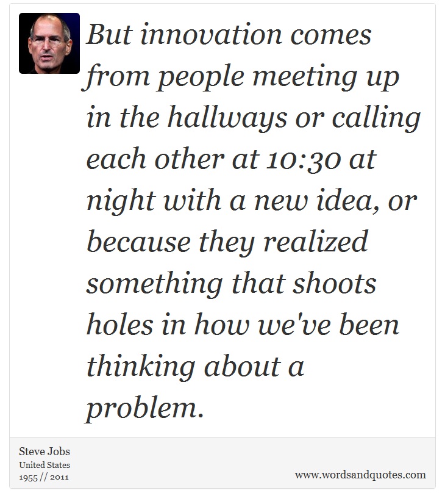Visit the www.wordsandquotes.com link

pyautogui.click(x=360, y=475)
